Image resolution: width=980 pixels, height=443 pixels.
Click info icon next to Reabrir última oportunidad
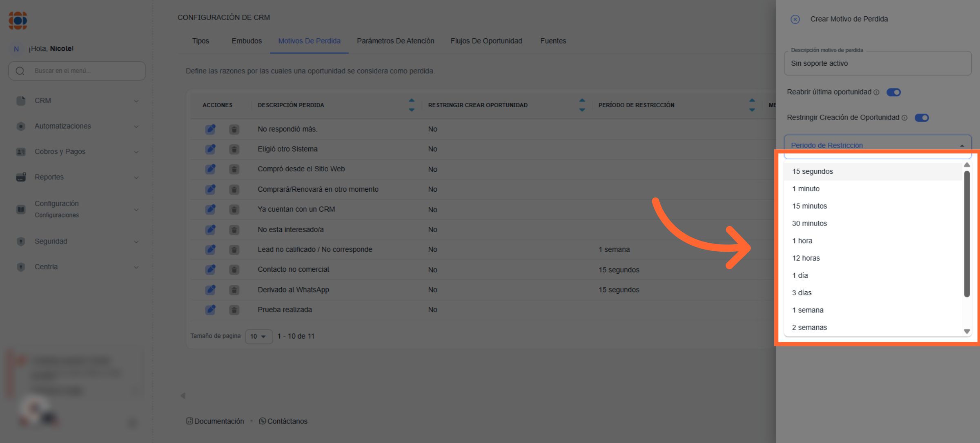click(876, 93)
